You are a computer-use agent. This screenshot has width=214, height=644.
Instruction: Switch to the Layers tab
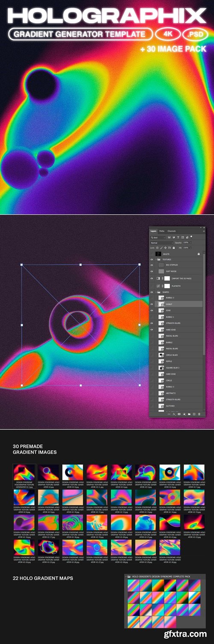[x=153, y=231]
